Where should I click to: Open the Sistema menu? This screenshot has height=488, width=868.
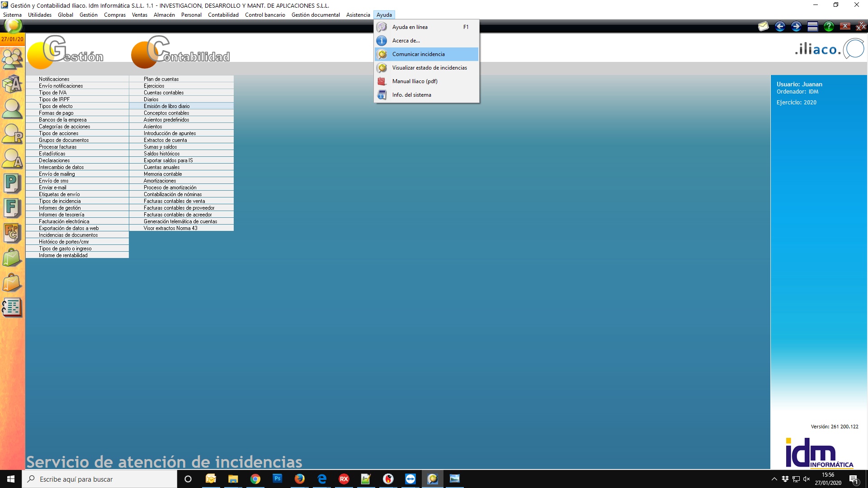[12, 15]
